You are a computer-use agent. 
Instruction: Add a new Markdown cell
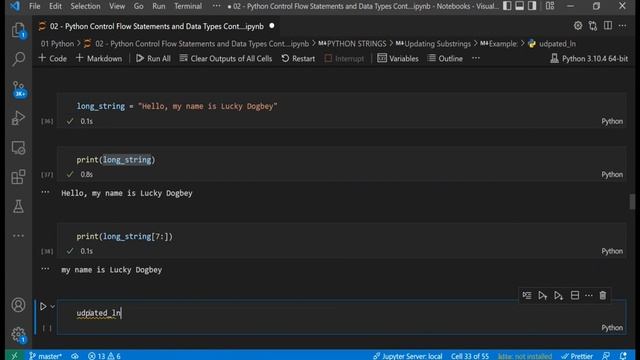pos(99,58)
